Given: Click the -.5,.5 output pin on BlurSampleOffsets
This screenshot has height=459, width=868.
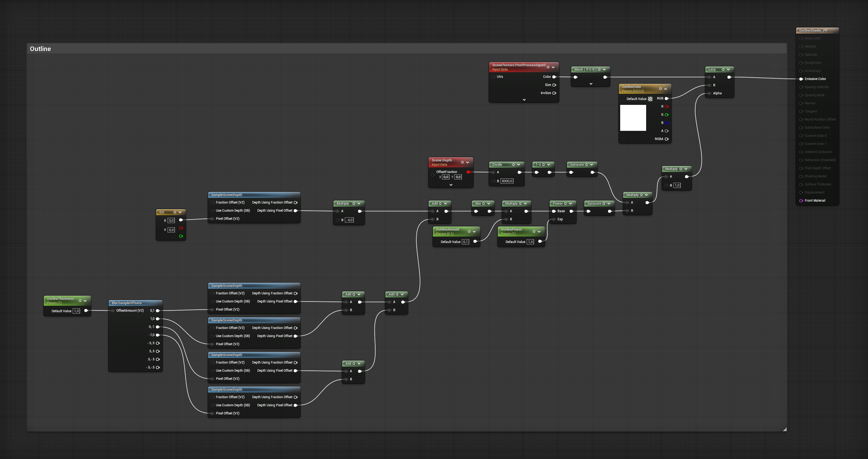Looking at the screenshot, I should (x=158, y=343).
